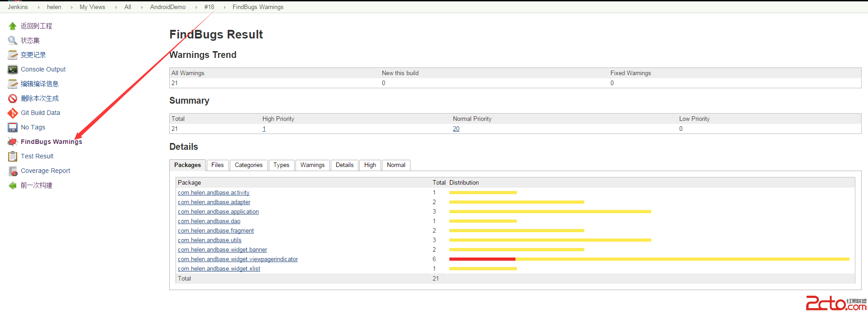Expand the breadcrumb arrow after Jenkins

(38, 7)
